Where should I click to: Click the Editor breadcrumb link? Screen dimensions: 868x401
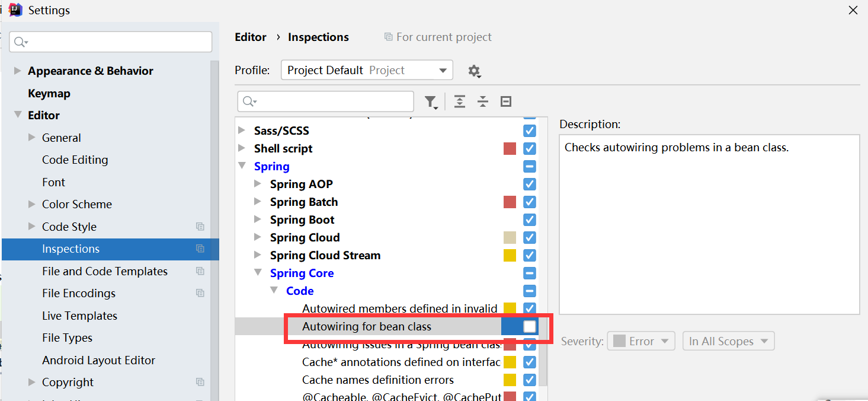tap(251, 37)
